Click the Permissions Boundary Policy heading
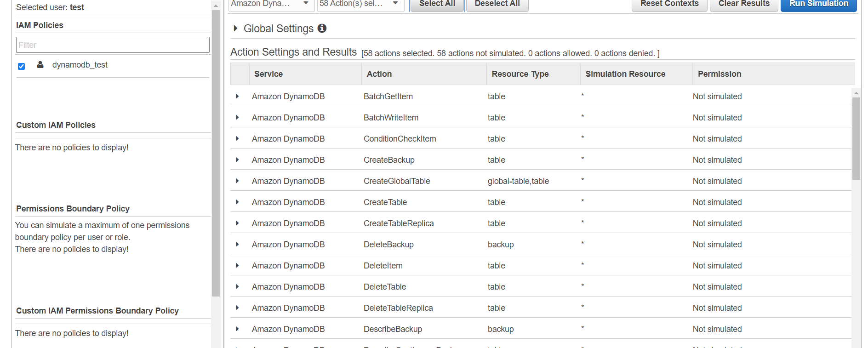Screen dimensions: 868x348 click(73, 209)
